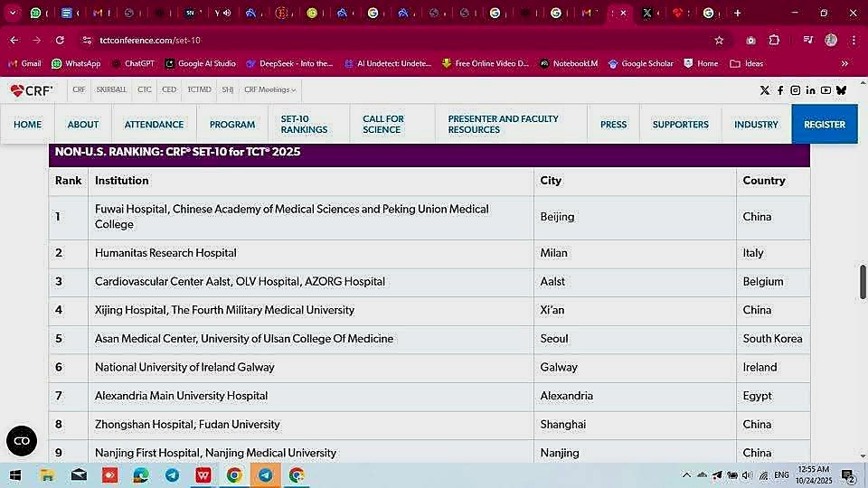Open CRF's Facebook page icon
This screenshot has height=488, width=868.
coord(780,90)
